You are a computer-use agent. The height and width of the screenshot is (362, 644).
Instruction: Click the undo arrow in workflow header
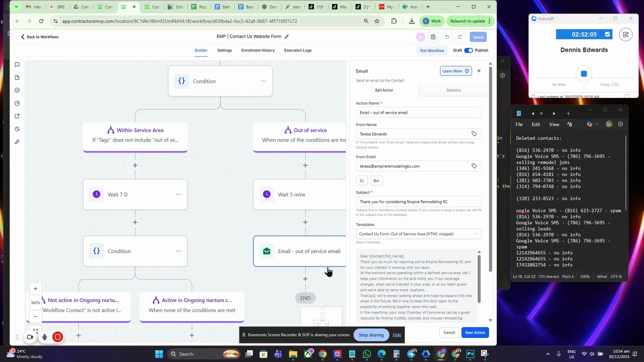coord(447,37)
